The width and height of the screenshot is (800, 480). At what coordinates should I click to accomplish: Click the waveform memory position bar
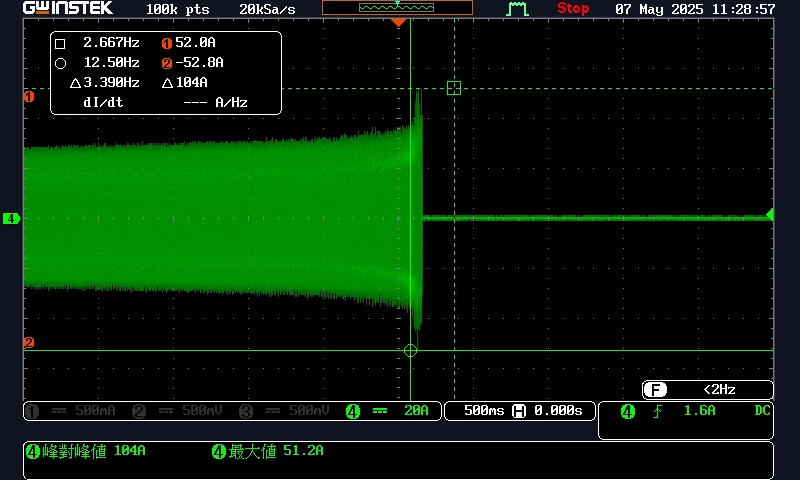coord(397,8)
